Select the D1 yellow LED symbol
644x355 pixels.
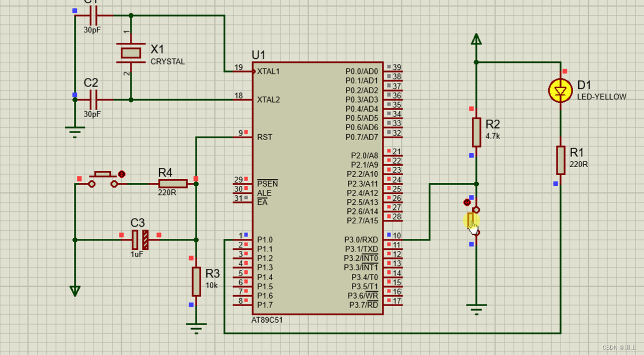(x=560, y=91)
